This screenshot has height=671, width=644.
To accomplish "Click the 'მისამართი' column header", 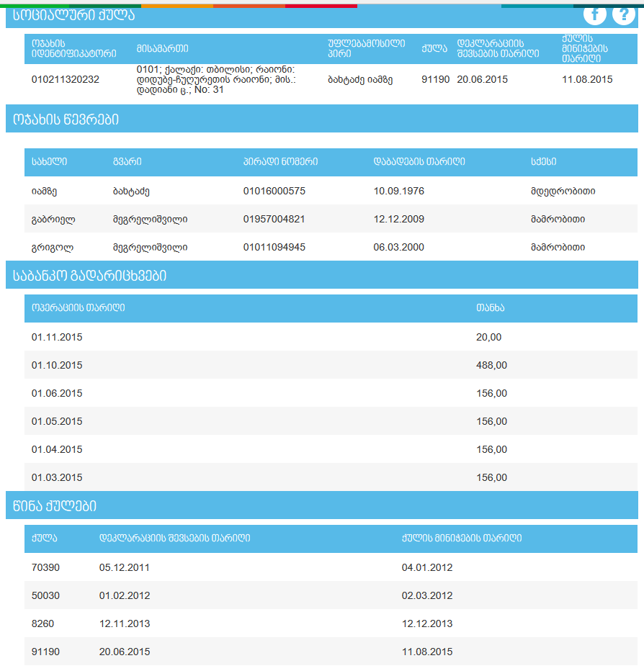I will pos(162,48).
